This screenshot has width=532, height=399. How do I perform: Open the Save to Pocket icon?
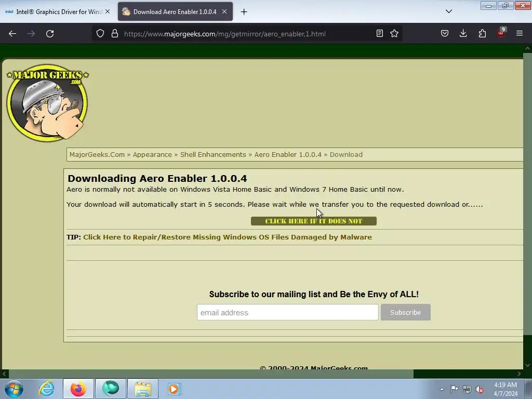pos(445,34)
